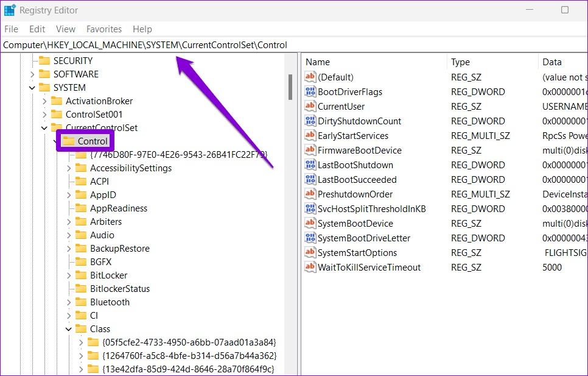588x376 pixels.
Task: Click the Registry Editor app icon
Action: 10,10
